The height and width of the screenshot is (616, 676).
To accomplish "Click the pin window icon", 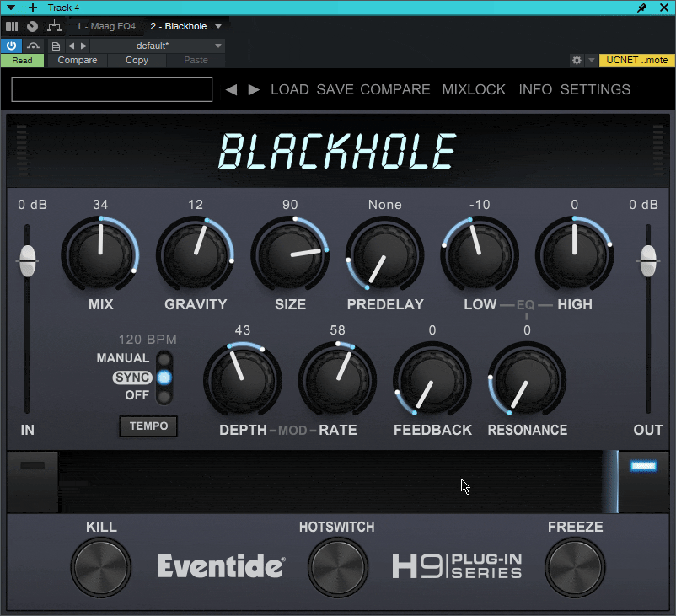I will click(642, 8).
